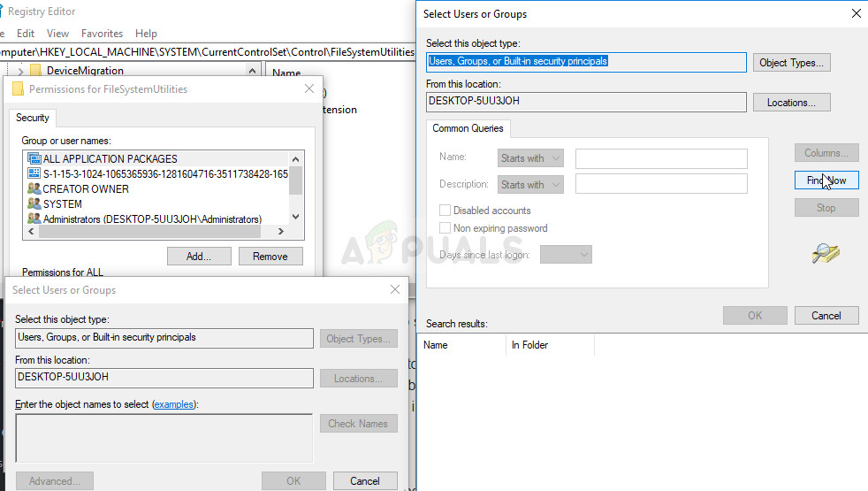
Task: Click OK in the large Select Users dialog
Action: coord(755,315)
